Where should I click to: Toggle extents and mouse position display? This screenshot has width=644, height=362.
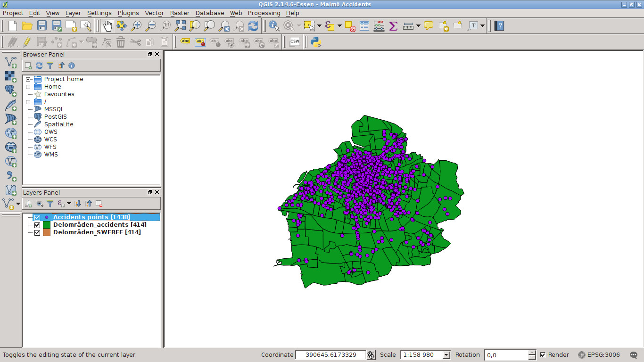(371, 355)
